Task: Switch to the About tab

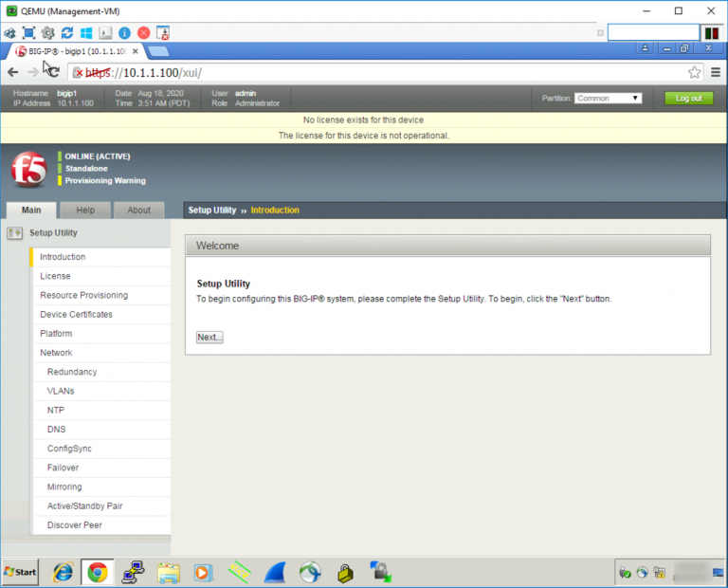Action: coord(138,210)
